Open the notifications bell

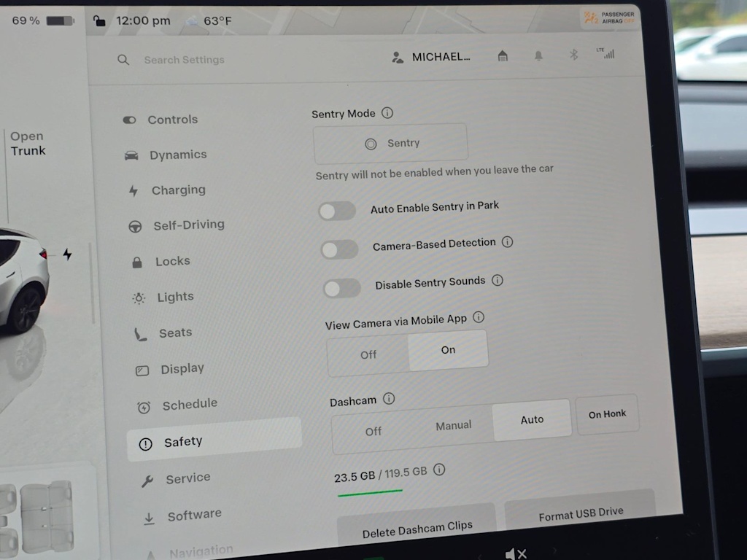point(538,55)
